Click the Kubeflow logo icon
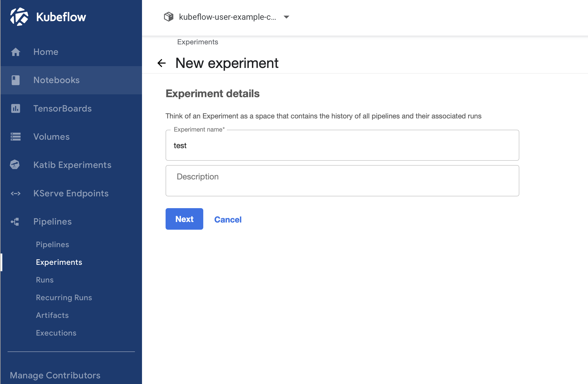Screen dimensions: 588x384 pos(19,17)
